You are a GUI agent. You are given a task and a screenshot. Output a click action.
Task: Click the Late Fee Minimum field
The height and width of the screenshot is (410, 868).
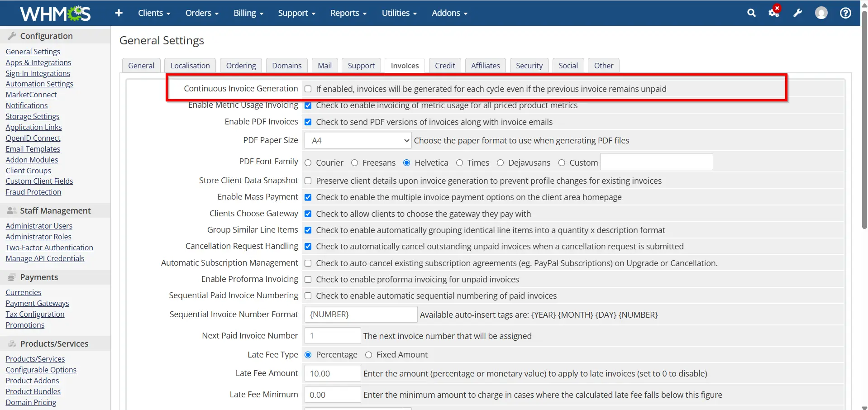(x=333, y=395)
